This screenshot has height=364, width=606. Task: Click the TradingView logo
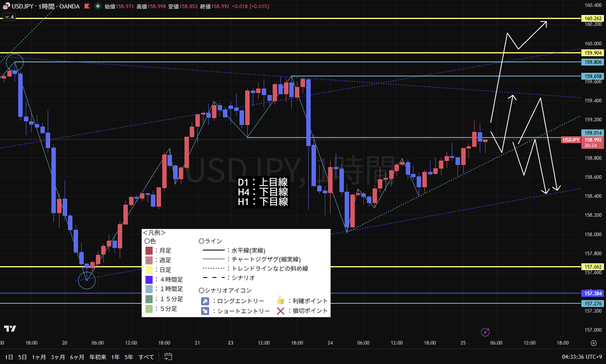coord(10,328)
